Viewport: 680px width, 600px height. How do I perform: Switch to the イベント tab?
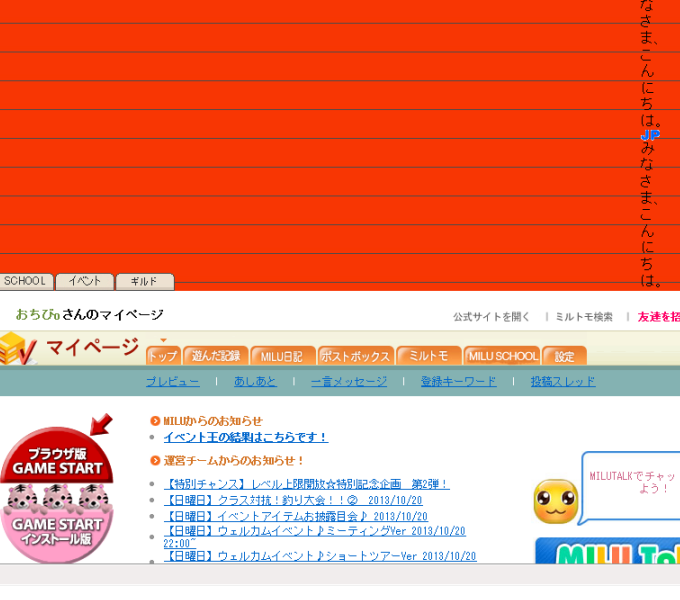point(84,282)
